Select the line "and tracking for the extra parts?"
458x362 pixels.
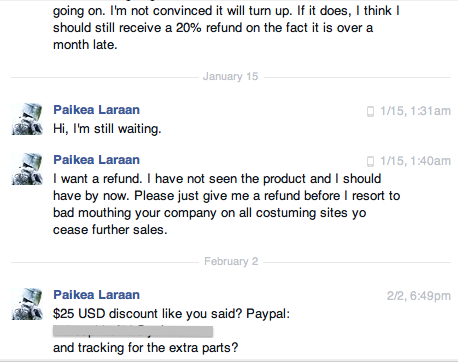pos(146,348)
